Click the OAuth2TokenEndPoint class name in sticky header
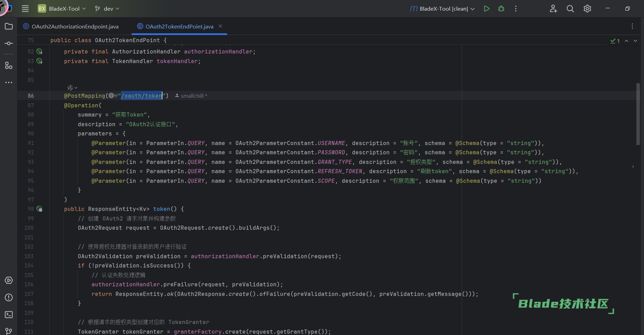 click(127, 40)
